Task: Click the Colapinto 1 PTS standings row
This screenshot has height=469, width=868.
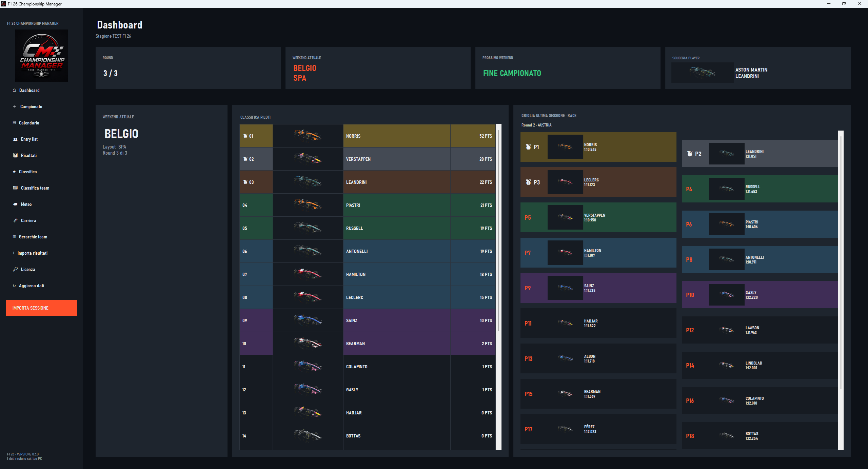Action: (x=368, y=367)
